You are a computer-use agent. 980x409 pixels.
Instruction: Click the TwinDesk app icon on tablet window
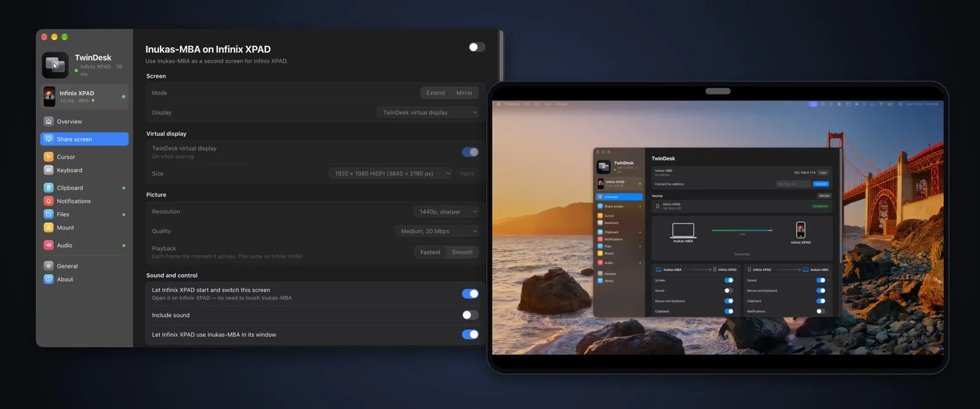pos(603,167)
